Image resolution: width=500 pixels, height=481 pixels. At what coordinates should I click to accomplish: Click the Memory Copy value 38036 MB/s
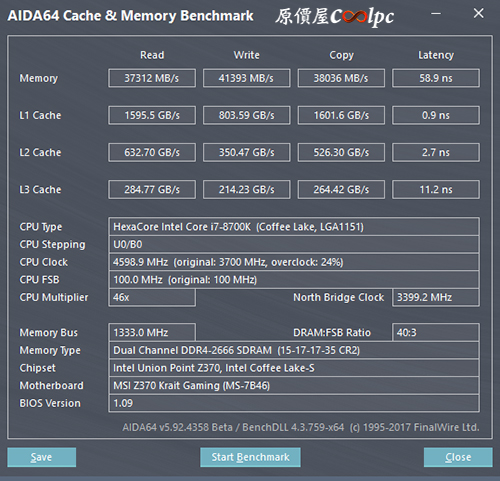coord(341,78)
